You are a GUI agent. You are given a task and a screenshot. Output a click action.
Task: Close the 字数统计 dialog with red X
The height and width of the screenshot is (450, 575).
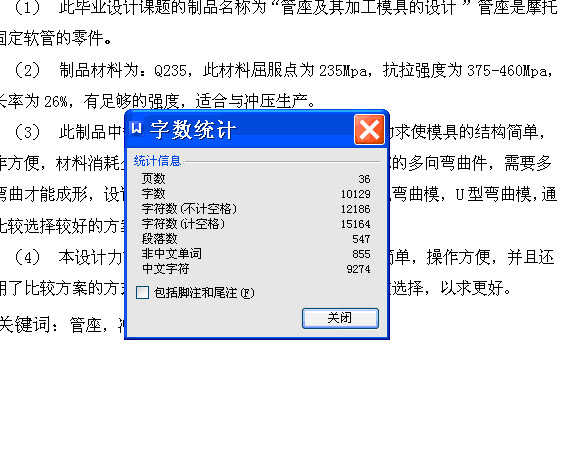click(369, 129)
